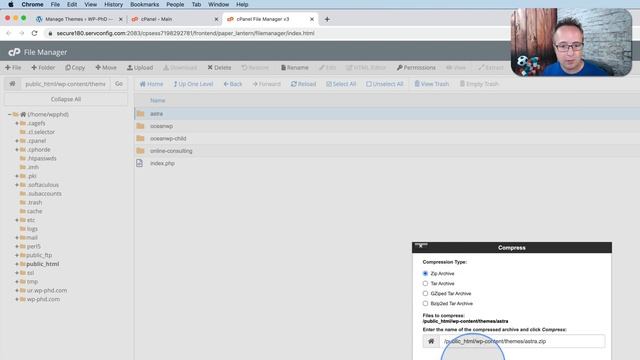This screenshot has height=360, width=640.
Task: Click the cPanel logo in the header
Action: 14,52
